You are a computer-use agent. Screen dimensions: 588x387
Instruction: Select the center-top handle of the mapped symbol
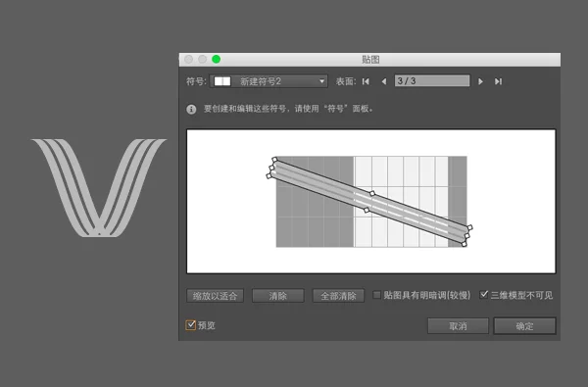coord(372,194)
